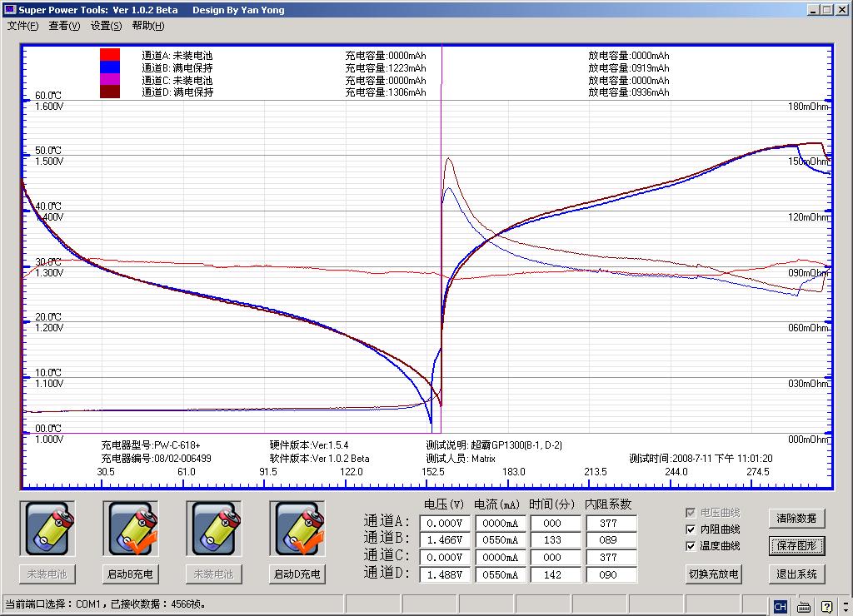Viewport: 853px width, 616px height.
Task: Click the blue channel B legend swatch
Action: pos(110,67)
